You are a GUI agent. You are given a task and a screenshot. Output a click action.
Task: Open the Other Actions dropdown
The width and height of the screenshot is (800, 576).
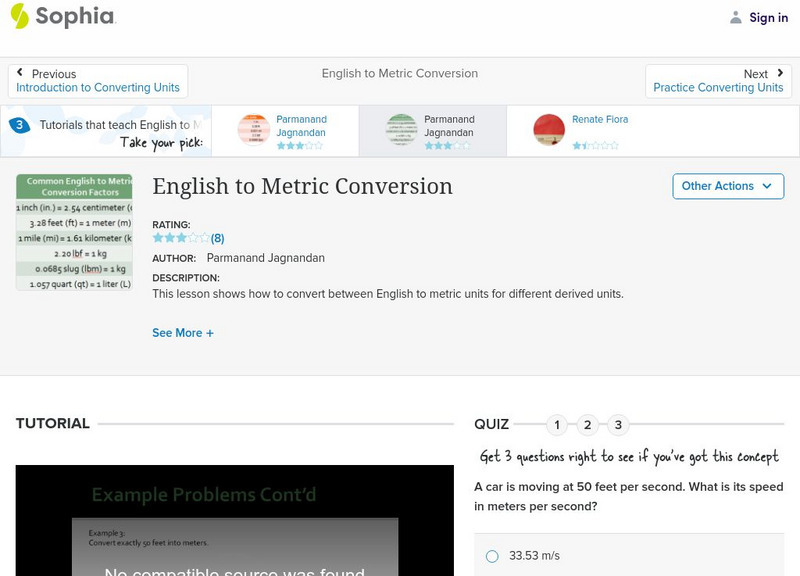coord(726,186)
